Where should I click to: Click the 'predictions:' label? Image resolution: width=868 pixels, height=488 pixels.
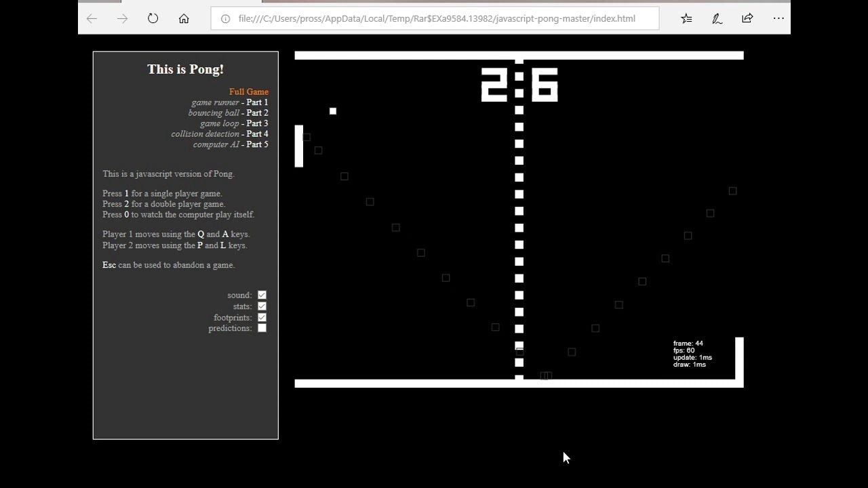[230, 328]
